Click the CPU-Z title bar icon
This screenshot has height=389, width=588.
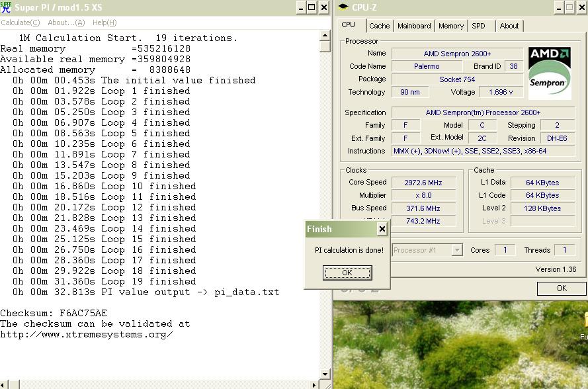(x=343, y=7)
